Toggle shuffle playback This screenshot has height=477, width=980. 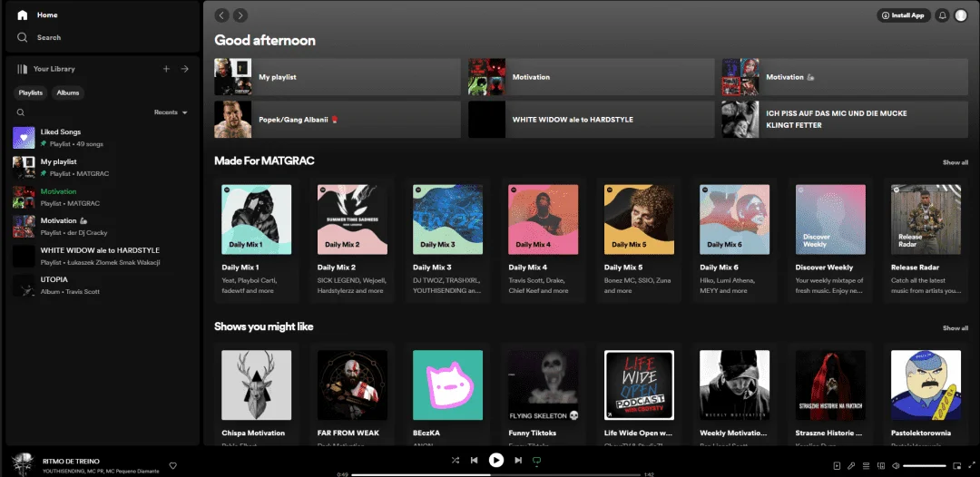(x=455, y=460)
